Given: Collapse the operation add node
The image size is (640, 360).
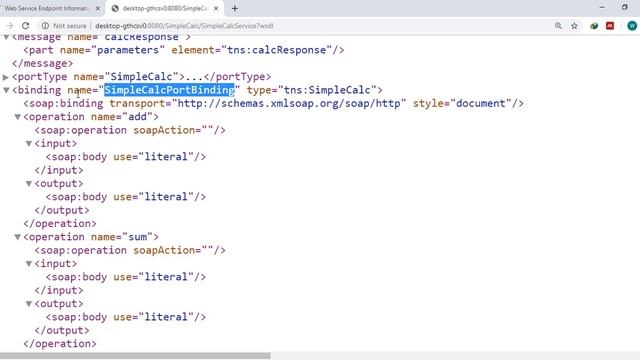Looking at the screenshot, I should [18, 117].
